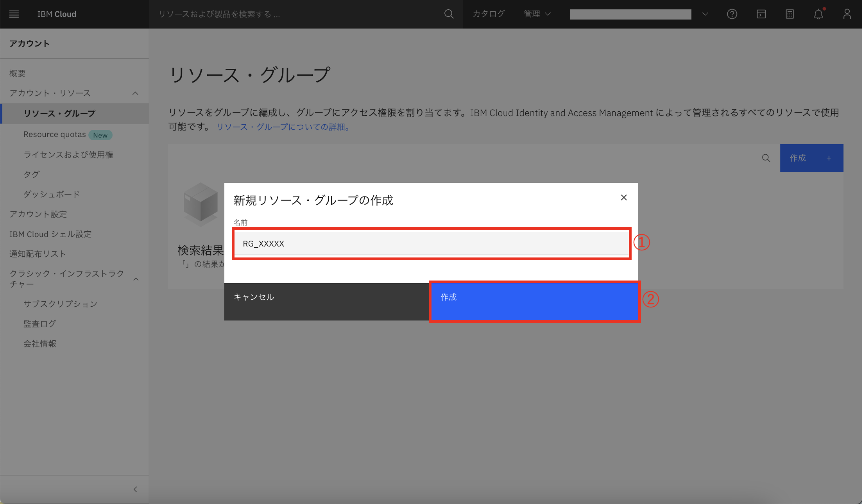Click the キャンセル button
This screenshot has width=863, height=504.
[x=326, y=302]
